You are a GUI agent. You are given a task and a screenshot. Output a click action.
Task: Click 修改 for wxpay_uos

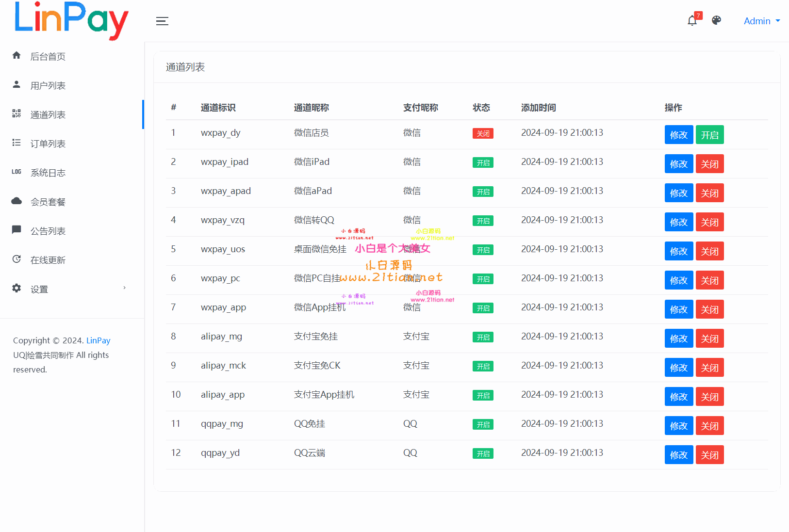click(679, 251)
